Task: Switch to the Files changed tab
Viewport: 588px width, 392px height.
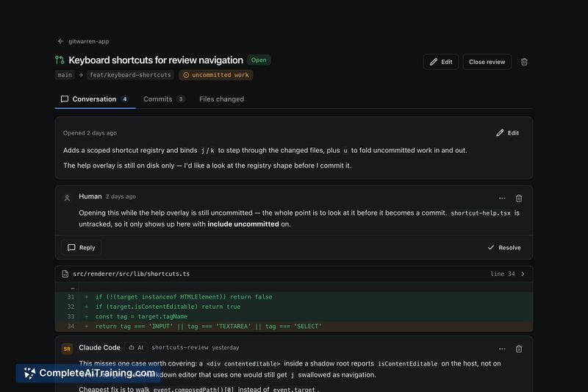Action: coord(222,99)
